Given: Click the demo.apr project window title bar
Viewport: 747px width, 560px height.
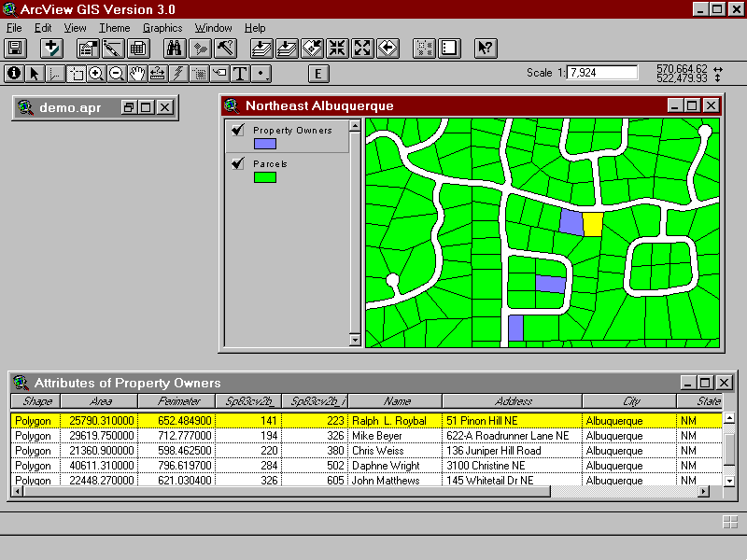Looking at the screenshot, I should [x=95, y=107].
